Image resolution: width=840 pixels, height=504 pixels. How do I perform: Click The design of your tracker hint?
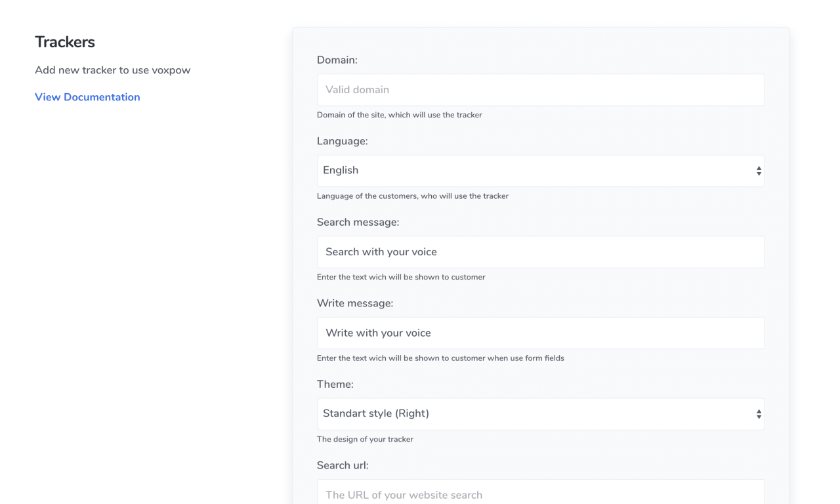pos(365,439)
